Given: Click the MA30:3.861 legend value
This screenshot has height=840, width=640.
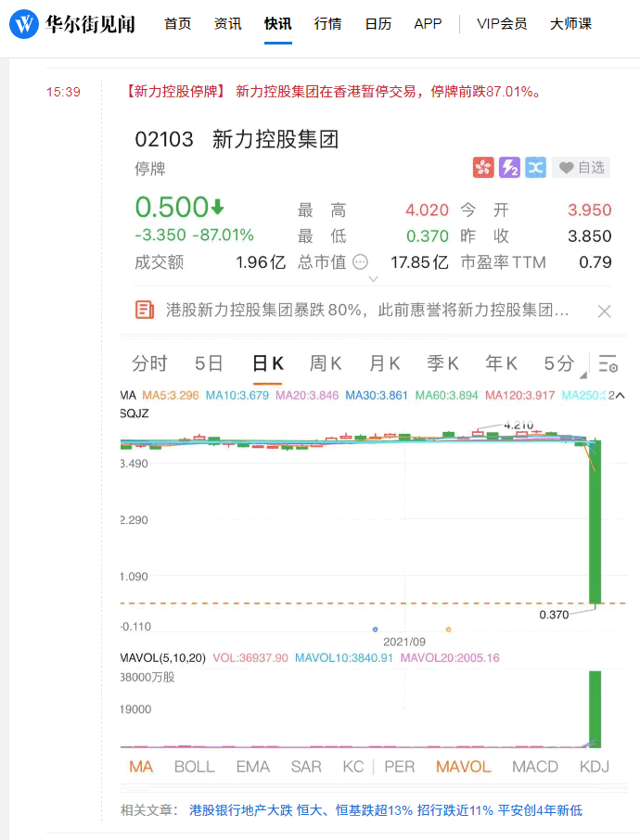Looking at the screenshot, I should click(x=377, y=395).
